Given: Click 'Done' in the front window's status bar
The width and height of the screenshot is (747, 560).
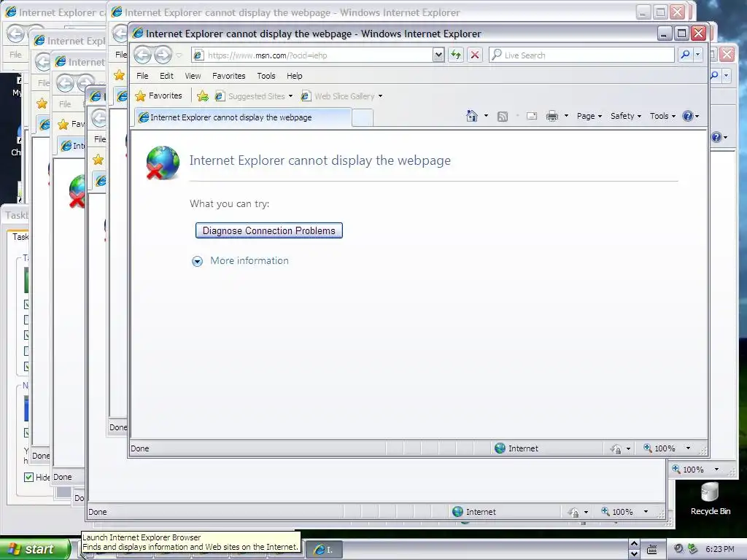Looking at the screenshot, I should coord(139,448).
